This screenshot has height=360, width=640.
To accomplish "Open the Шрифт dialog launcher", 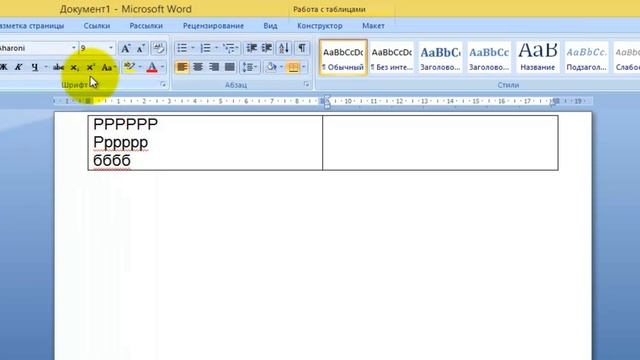I will [163, 84].
